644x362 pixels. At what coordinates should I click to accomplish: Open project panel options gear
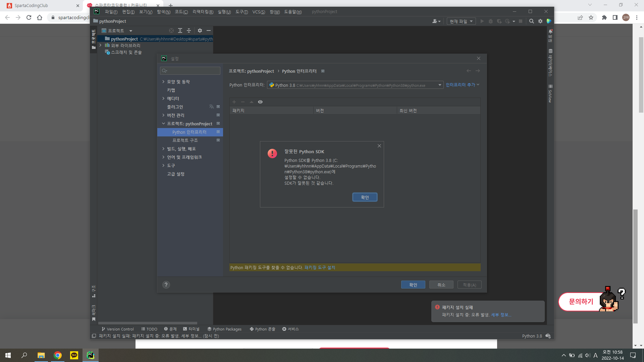point(200,31)
